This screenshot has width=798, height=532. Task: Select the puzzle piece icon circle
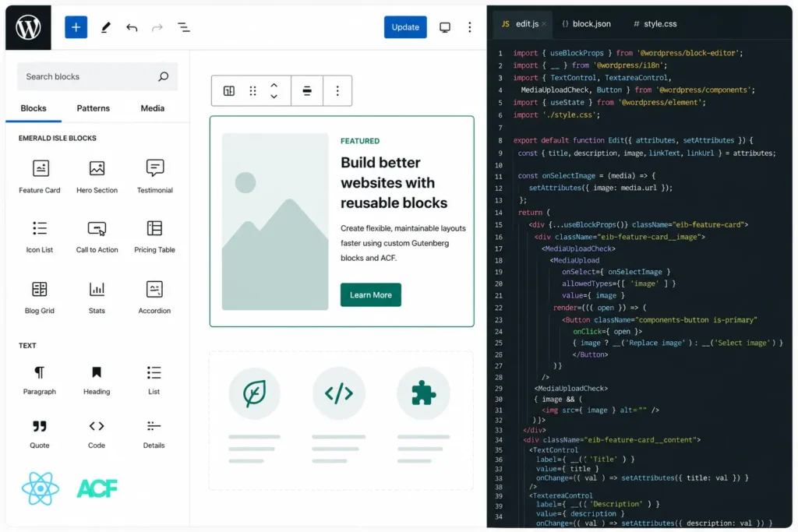[423, 393]
